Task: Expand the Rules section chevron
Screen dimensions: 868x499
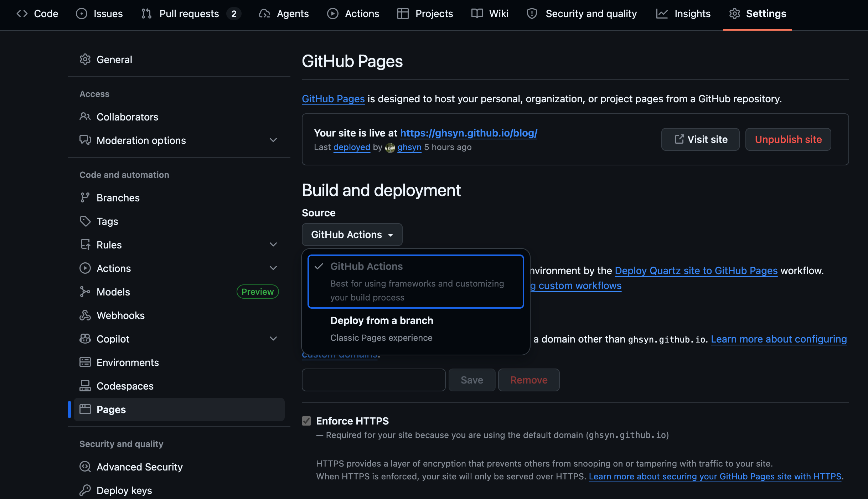Action: pos(273,245)
